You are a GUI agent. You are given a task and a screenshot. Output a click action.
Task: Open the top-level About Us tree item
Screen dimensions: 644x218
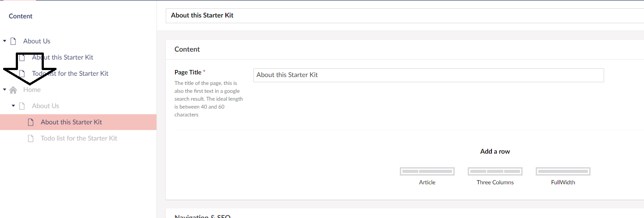click(x=37, y=41)
